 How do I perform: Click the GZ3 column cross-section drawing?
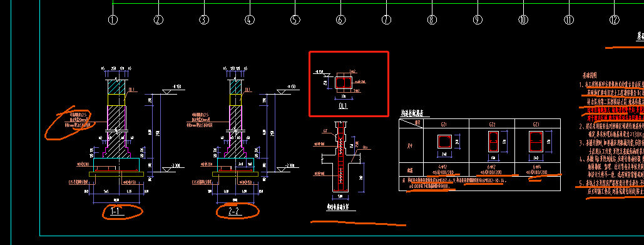535,142
